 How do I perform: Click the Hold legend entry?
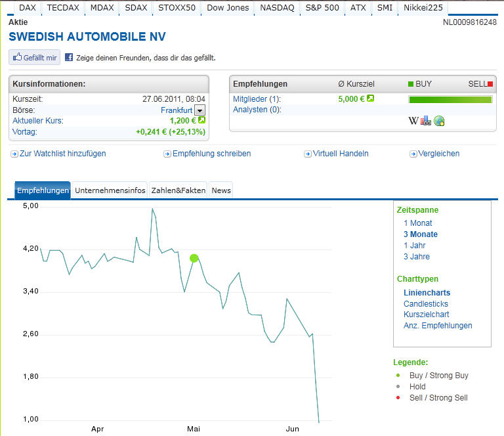417,387
